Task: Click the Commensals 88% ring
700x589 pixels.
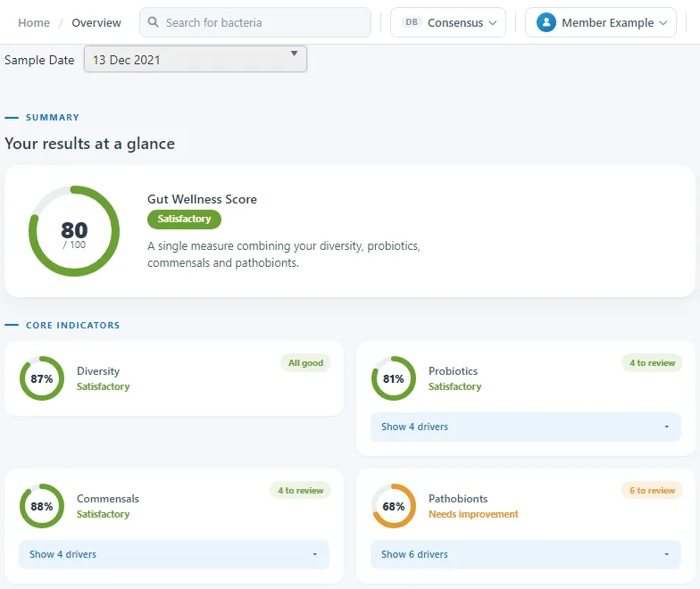Action: [42, 506]
